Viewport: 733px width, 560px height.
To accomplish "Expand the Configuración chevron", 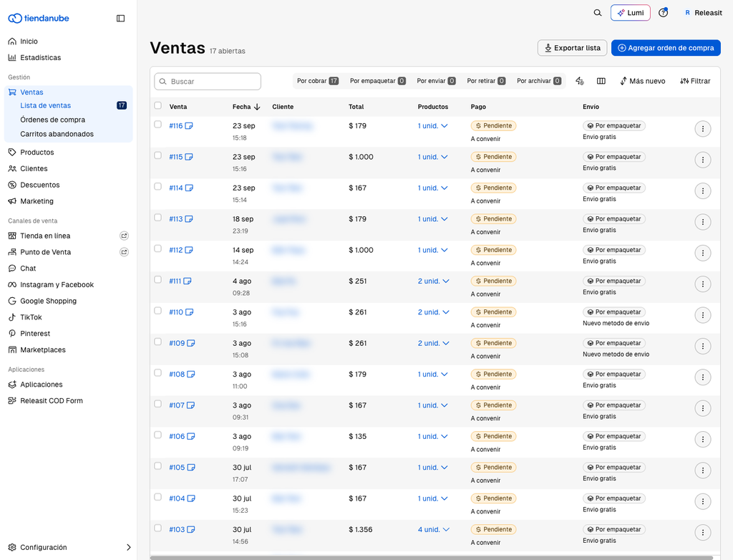I will pyautogui.click(x=129, y=547).
